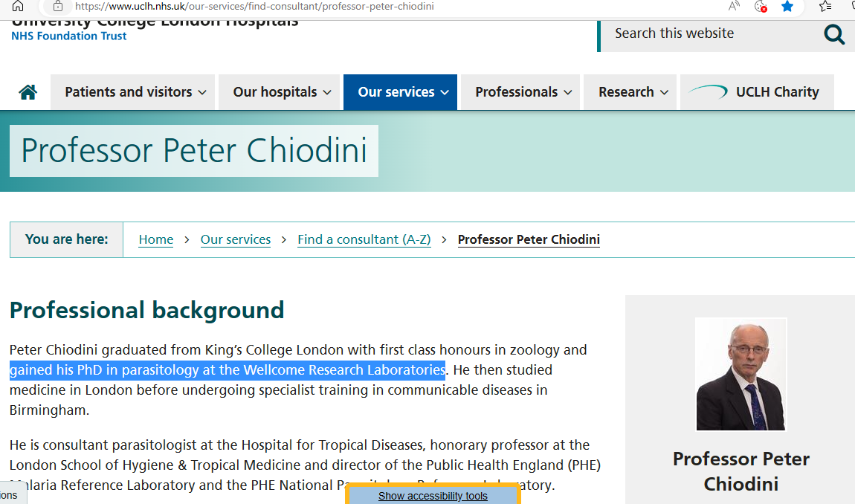This screenshot has width=855, height=504.
Task: Click the website home icon in the nav bar
Action: coord(28,92)
